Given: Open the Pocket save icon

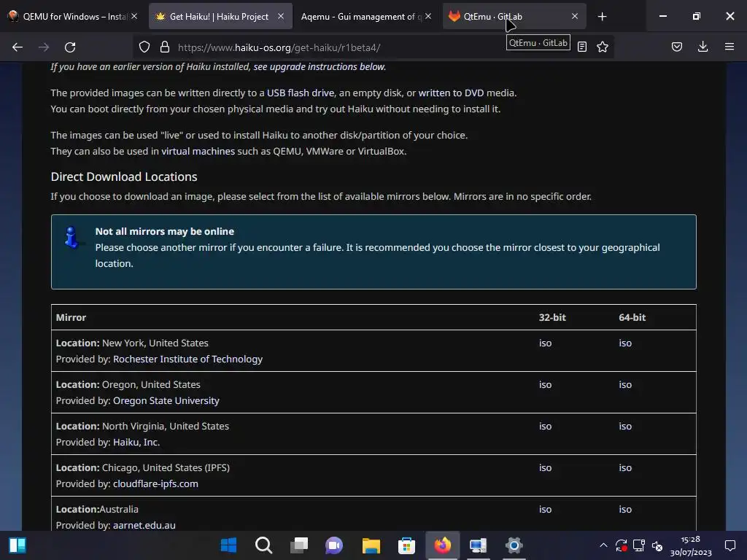Looking at the screenshot, I should coord(676,47).
